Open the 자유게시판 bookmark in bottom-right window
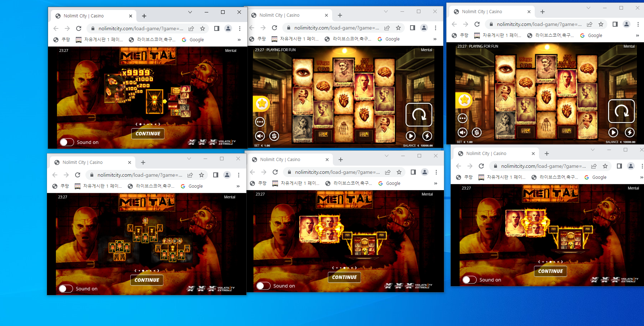 click(502, 177)
